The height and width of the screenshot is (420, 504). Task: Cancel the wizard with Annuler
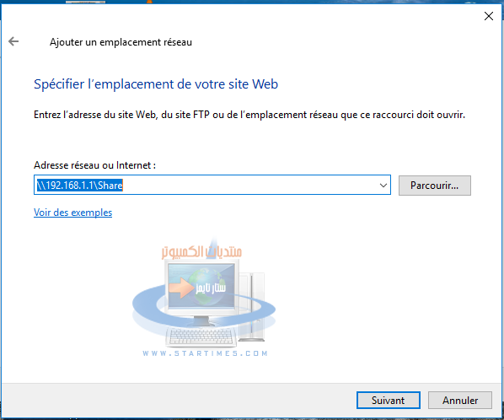pos(460,400)
